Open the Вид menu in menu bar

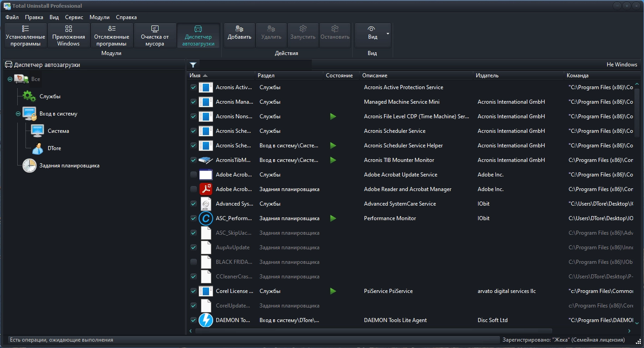[x=54, y=17]
